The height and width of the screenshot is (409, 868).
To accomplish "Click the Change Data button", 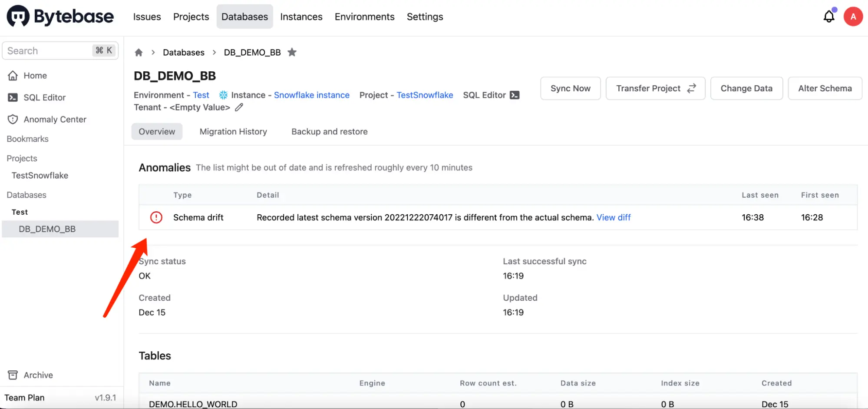I will coord(746,88).
